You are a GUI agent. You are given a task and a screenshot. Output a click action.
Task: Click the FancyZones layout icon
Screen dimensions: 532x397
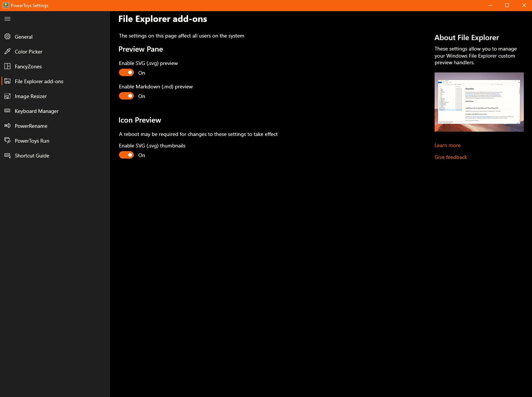[x=7, y=66]
